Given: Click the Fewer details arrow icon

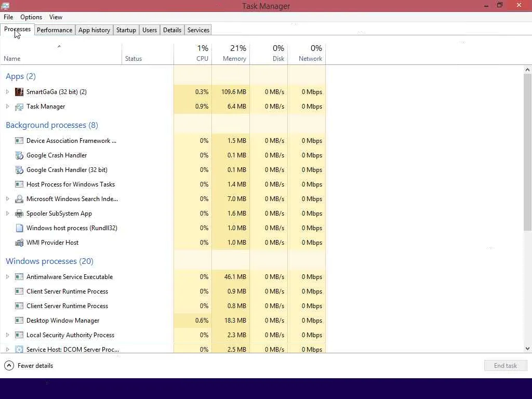Looking at the screenshot, I should click(x=9, y=366).
